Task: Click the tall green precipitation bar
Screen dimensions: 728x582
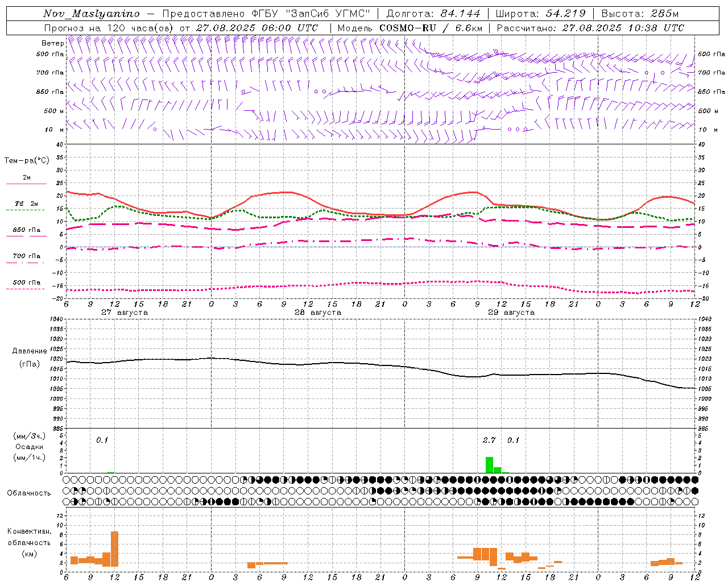Action: (489, 465)
